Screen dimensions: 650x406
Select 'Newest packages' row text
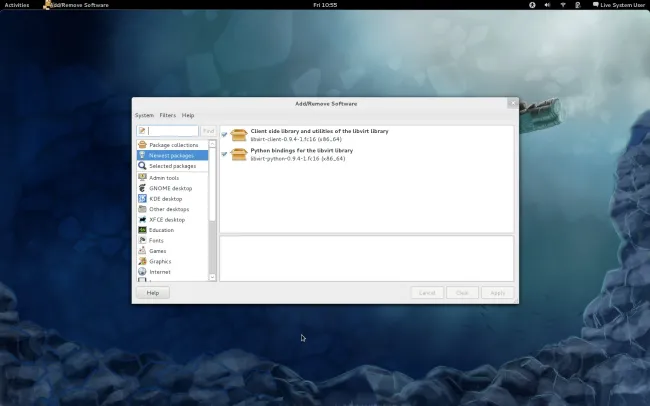pos(171,156)
